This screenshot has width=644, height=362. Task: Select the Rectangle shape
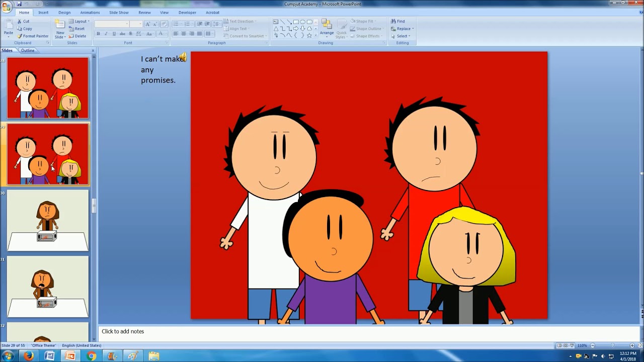(x=296, y=22)
